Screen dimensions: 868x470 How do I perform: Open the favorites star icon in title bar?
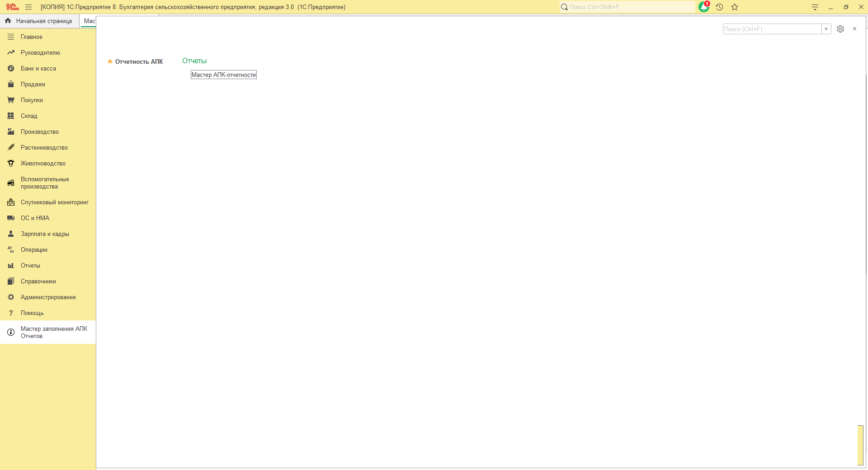735,7
